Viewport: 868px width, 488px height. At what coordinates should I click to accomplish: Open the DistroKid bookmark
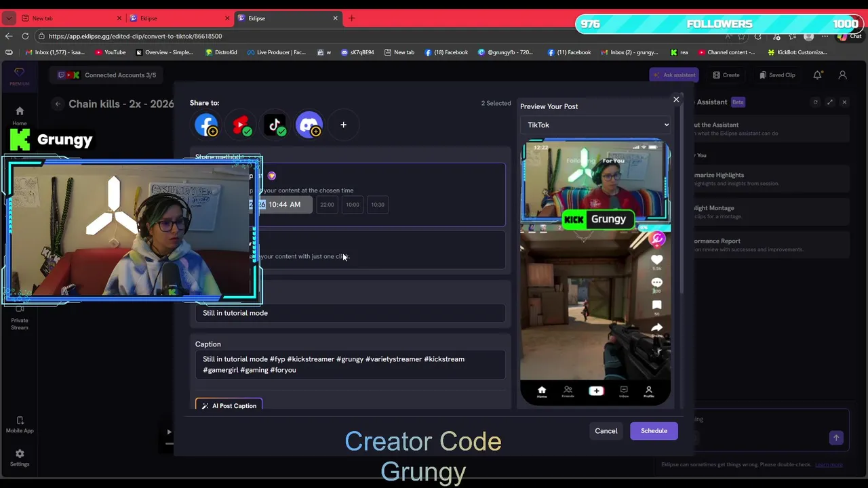click(221, 52)
